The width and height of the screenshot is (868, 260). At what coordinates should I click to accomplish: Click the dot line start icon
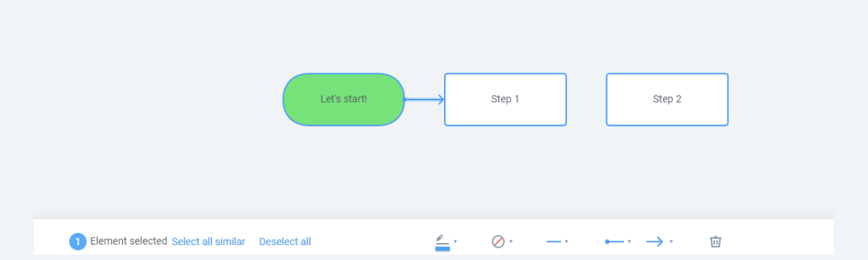coord(614,242)
